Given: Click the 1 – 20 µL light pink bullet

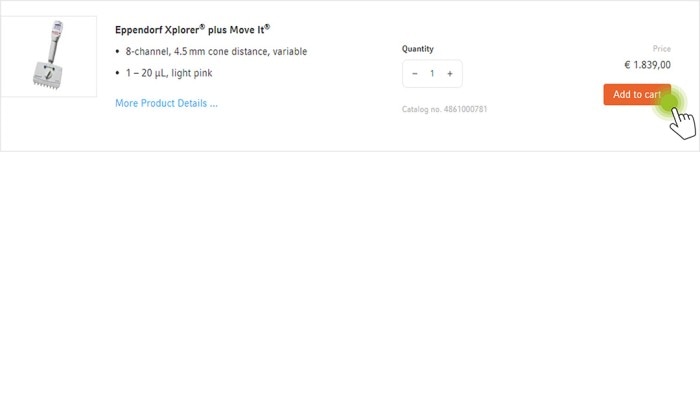Looking at the screenshot, I should click(169, 73).
